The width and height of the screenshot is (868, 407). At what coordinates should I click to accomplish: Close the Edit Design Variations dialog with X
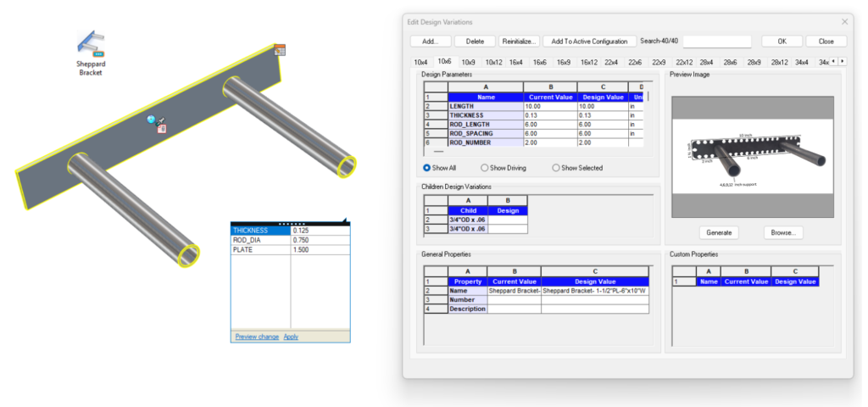coord(845,21)
